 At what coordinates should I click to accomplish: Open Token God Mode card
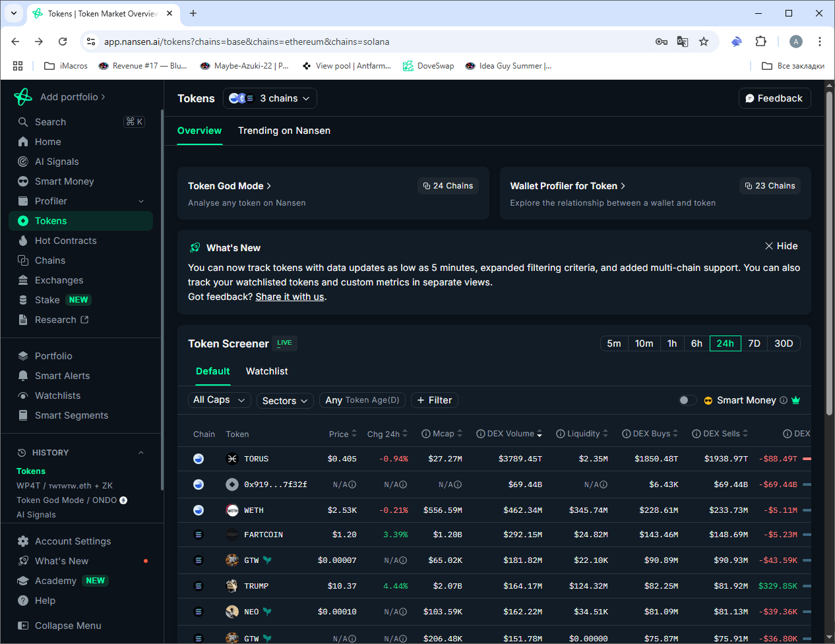click(333, 193)
